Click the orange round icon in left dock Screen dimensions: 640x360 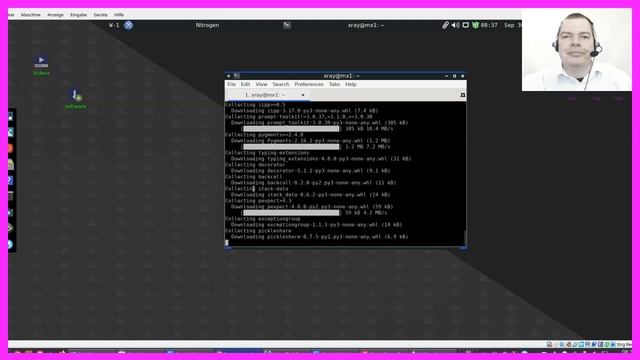(11, 149)
